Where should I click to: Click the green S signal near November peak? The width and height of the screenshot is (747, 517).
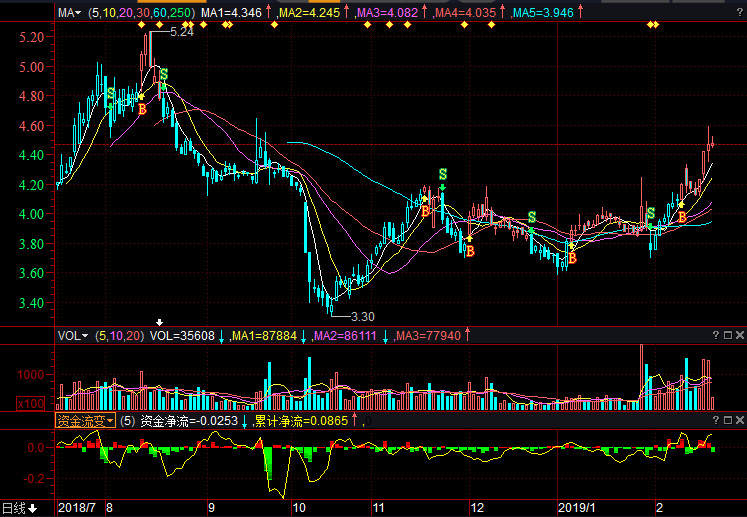click(442, 174)
